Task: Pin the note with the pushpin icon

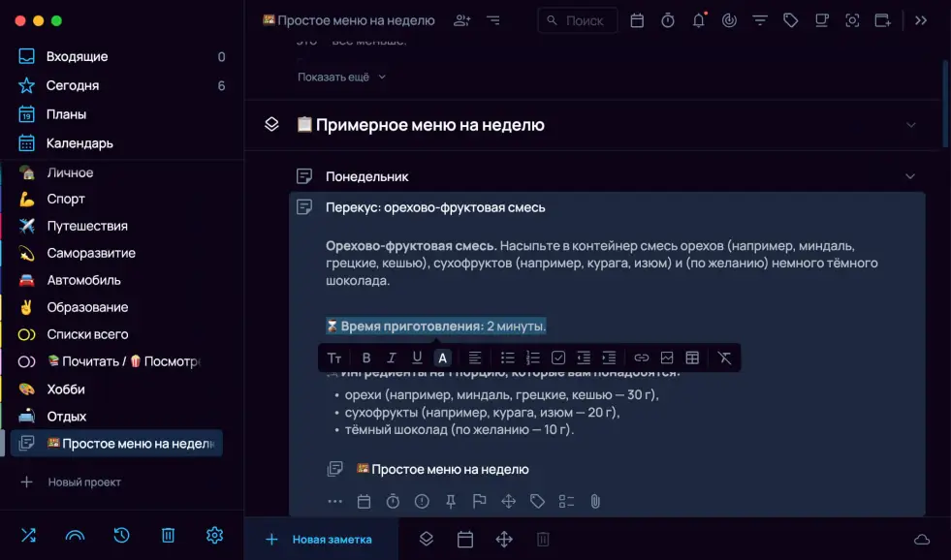Action: [450, 501]
